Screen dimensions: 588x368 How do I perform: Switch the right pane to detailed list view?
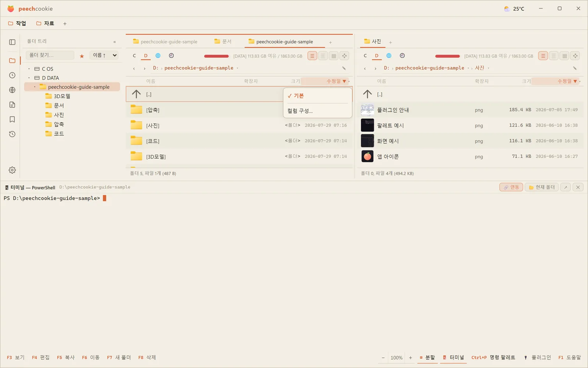[543, 56]
